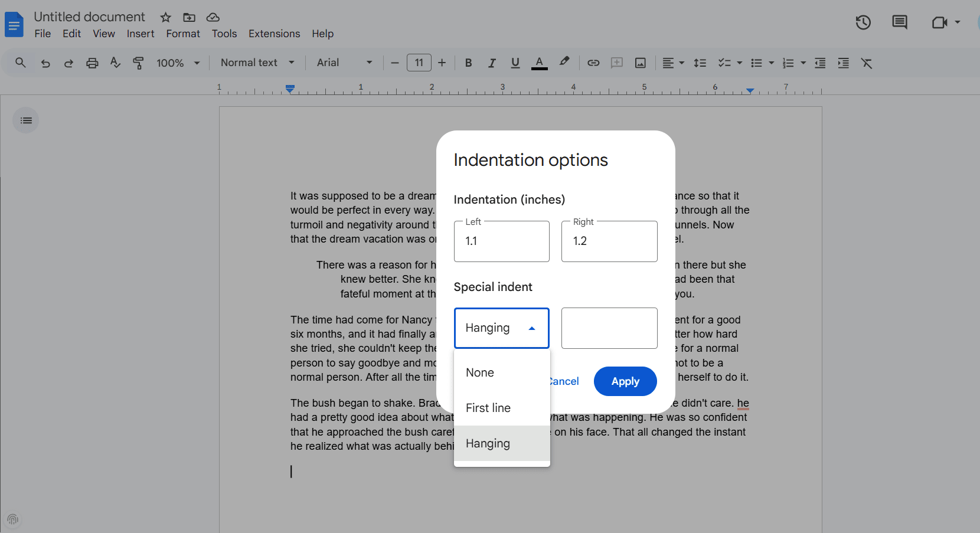The width and height of the screenshot is (980, 533).
Task: Select the Paint format tool
Action: (x=139, y=63)
